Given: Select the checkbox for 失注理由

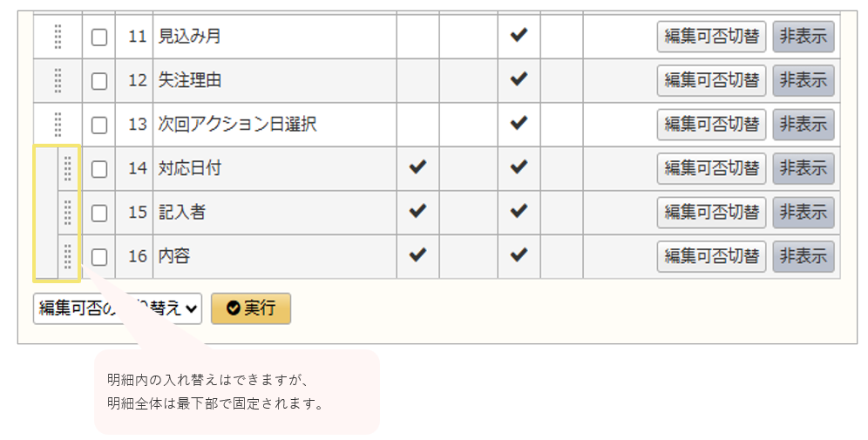Looking at the screenshot, I should (99, 81).
